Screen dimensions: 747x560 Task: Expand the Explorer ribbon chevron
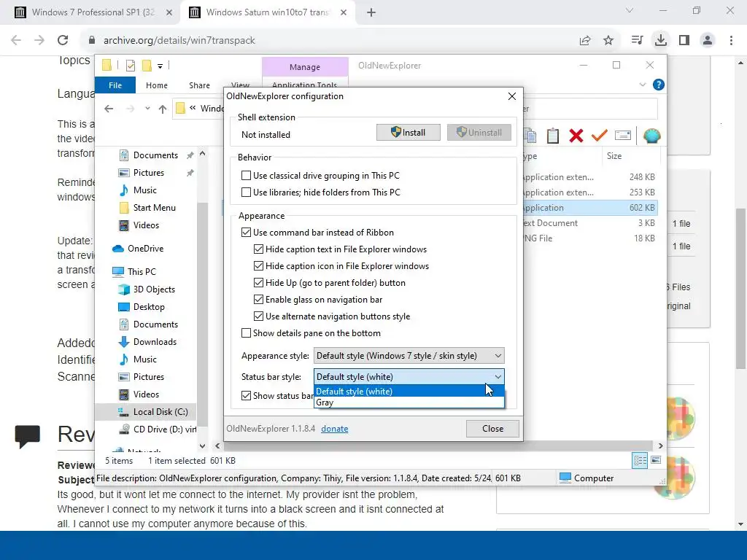[x=642, y=85]
